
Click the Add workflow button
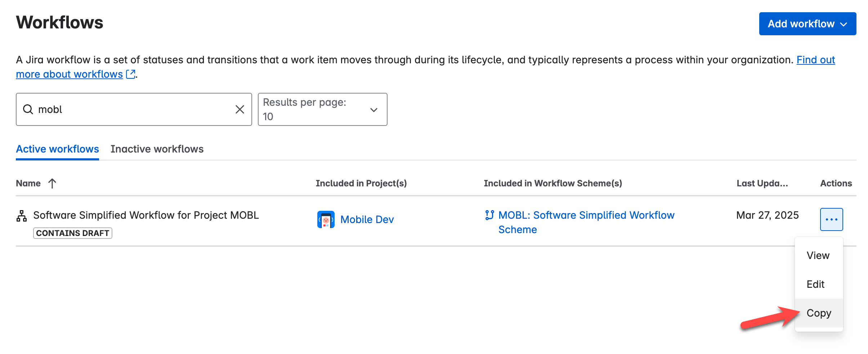coord(801,24)
